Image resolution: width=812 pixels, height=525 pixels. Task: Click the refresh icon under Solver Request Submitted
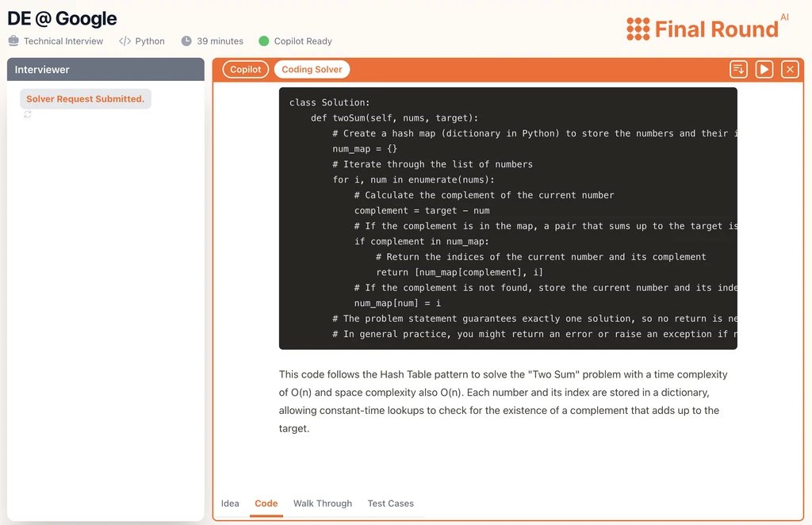click(x=28, y=114)
